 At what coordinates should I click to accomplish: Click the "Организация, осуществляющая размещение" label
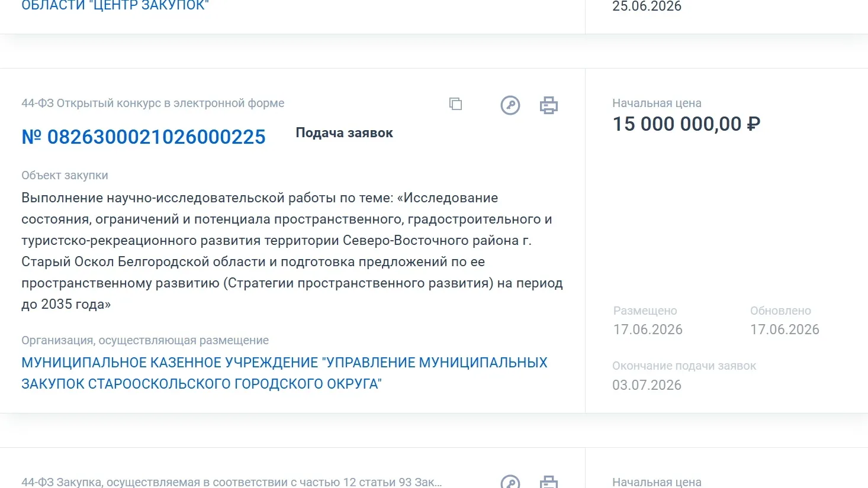145,340
